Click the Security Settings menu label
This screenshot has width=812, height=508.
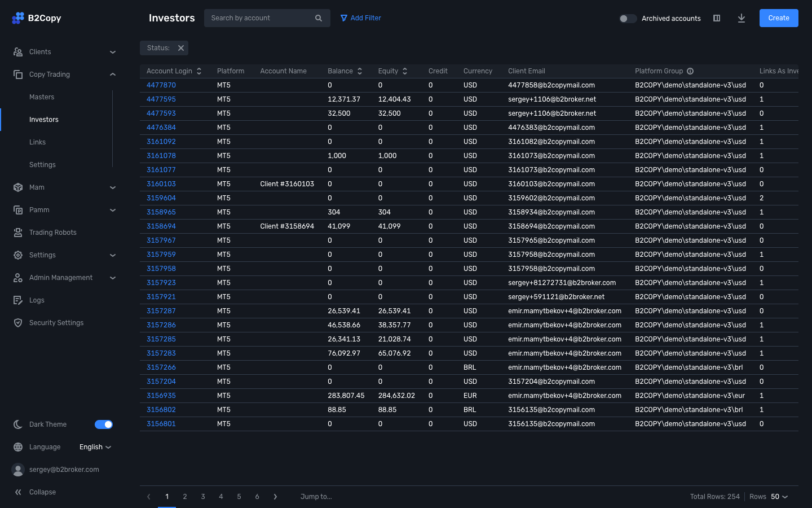pyautogui.click(x=56, y=323)
